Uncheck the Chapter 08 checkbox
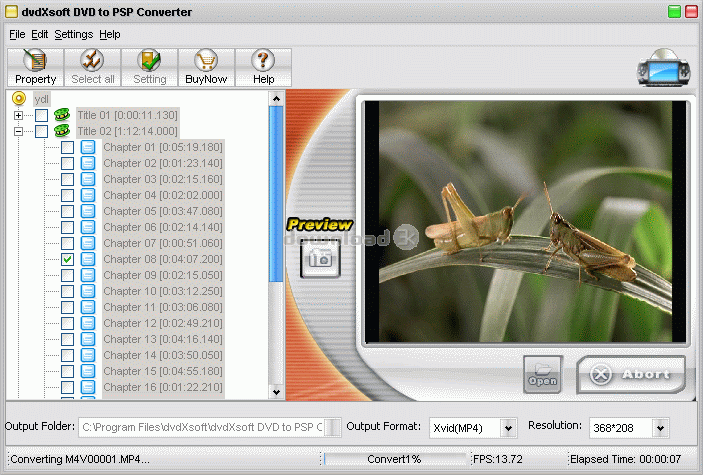 (x=67, y=259)
